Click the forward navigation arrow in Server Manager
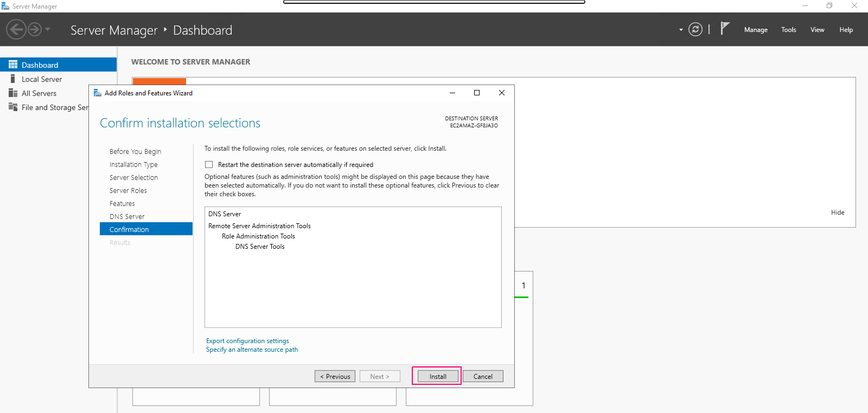 click(35, 29)
